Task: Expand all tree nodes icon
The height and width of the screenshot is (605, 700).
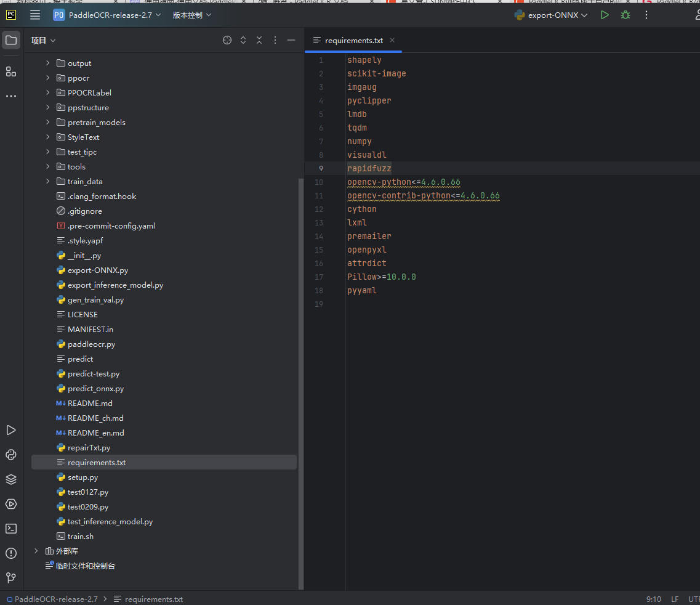Action: pyautogui.click(x=243, y=40)
